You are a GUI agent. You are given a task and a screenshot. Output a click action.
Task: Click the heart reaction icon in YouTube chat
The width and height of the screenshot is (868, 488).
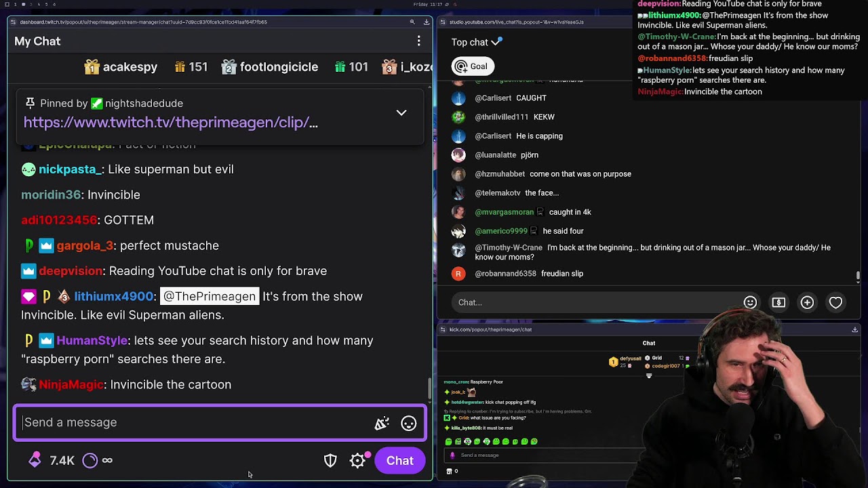pos(835,302)
